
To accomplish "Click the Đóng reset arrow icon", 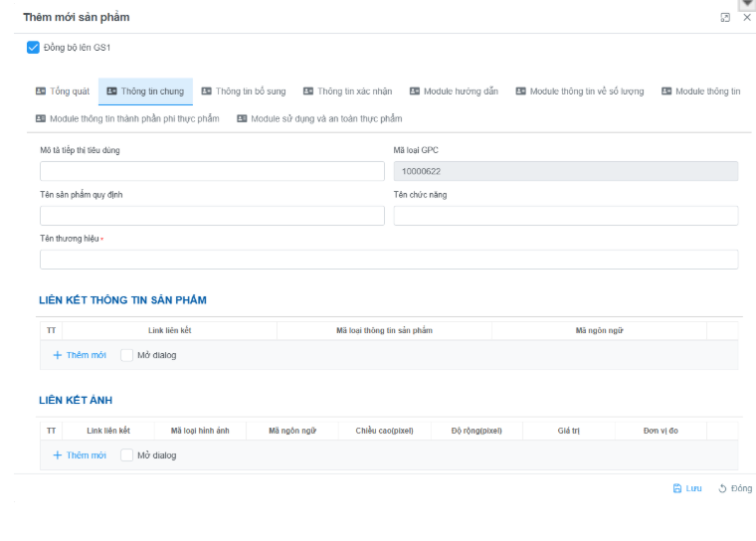I will [723, 488].
